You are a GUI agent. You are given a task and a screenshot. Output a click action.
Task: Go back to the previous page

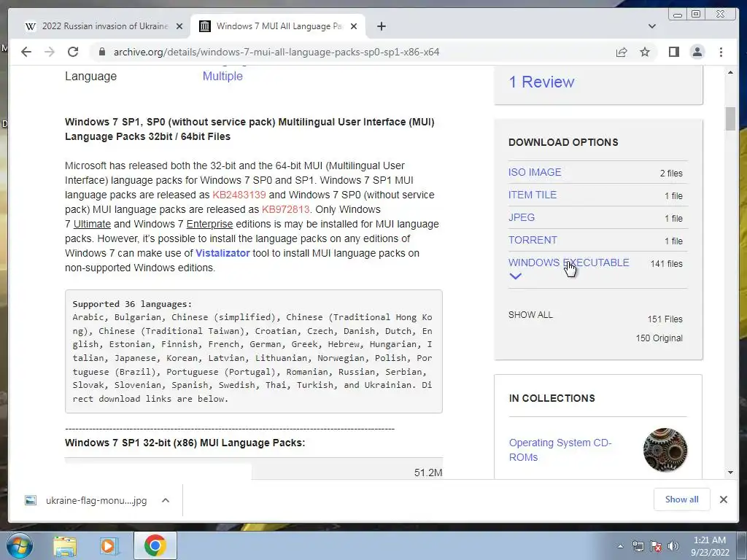pos(26,52)
